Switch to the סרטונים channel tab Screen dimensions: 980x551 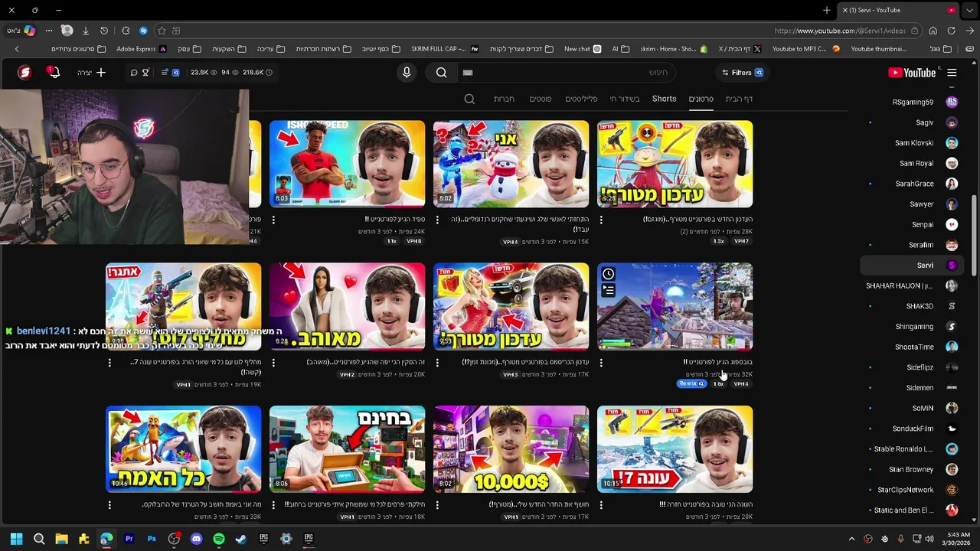(x=701, y=99)
